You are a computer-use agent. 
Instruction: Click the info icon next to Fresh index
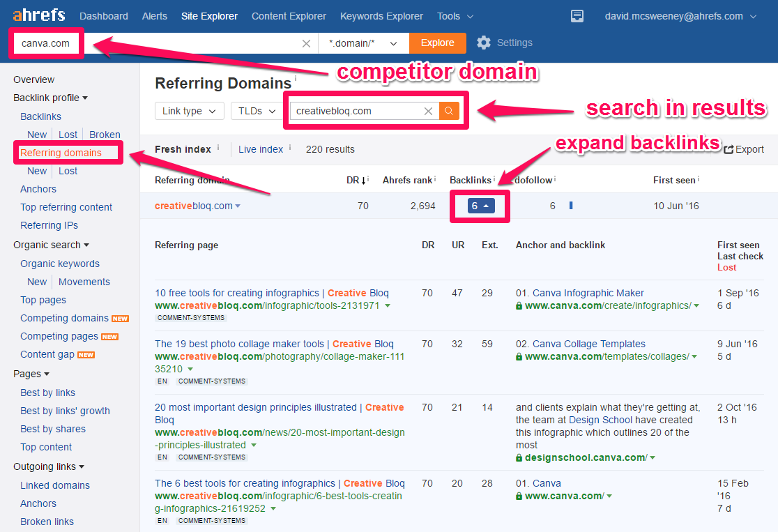(x=218, y=147)
